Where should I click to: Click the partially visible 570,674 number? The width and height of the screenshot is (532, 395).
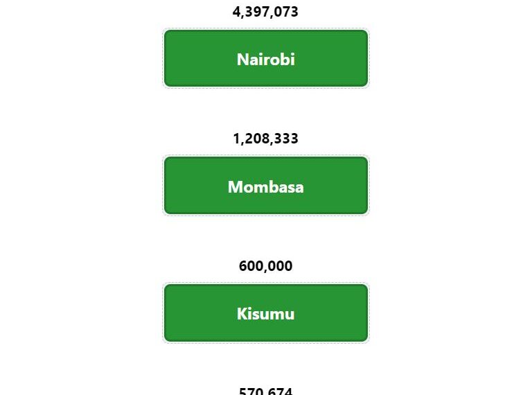(x=266, y=391)
